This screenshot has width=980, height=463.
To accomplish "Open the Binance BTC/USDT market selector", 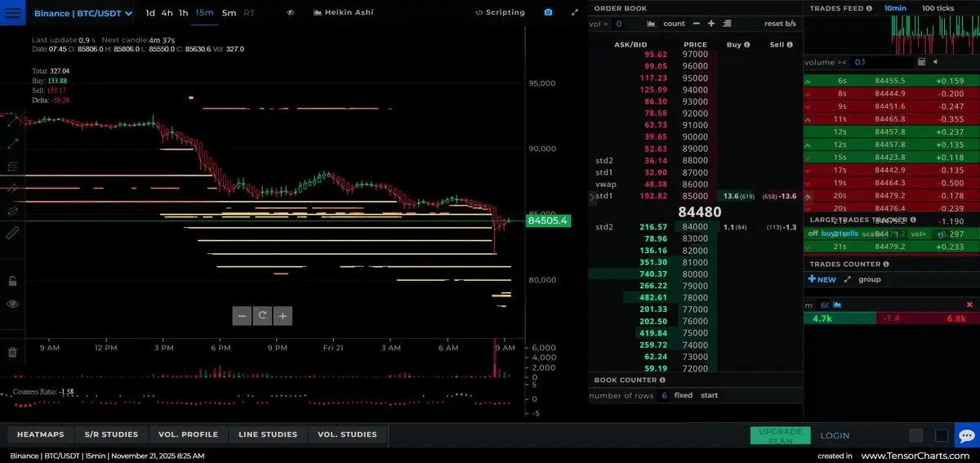I will coord(83,13).
